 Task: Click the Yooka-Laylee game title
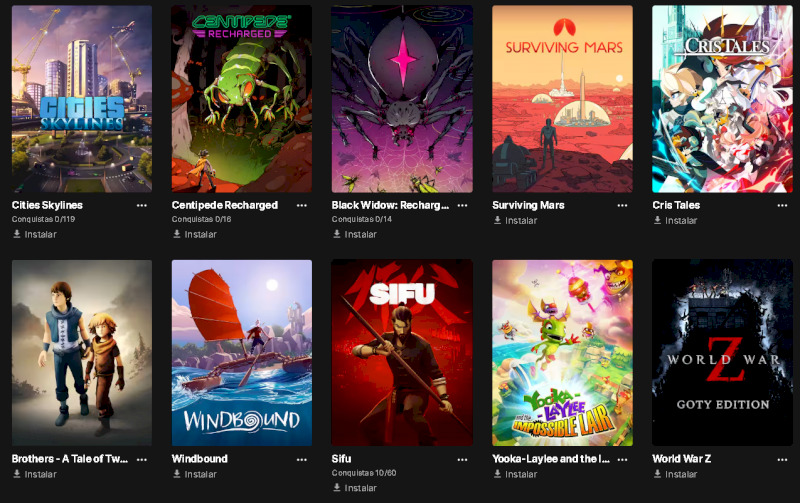coord(551,459)
